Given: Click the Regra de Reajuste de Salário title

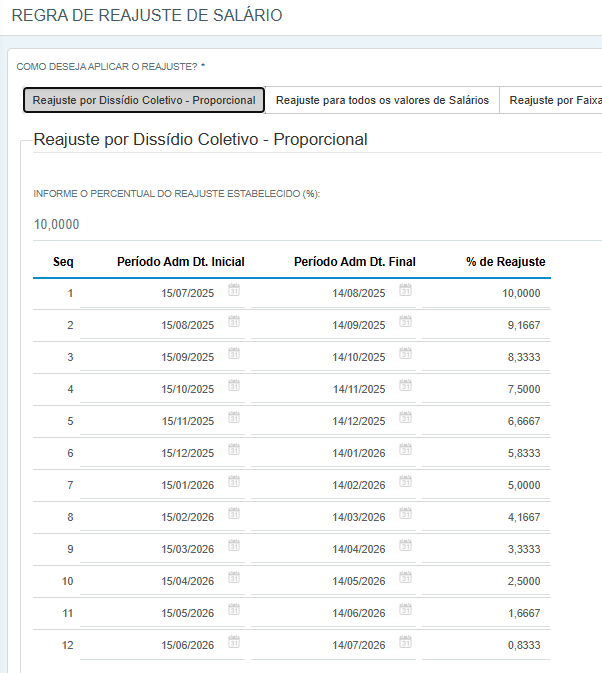Looking at the screenshot, I should (x=147, y=15).
